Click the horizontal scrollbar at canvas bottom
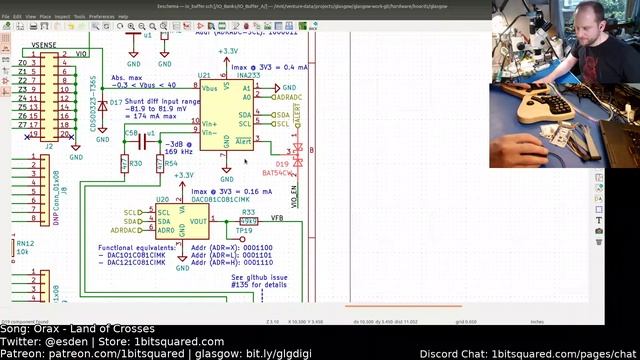 coord(403,306)
